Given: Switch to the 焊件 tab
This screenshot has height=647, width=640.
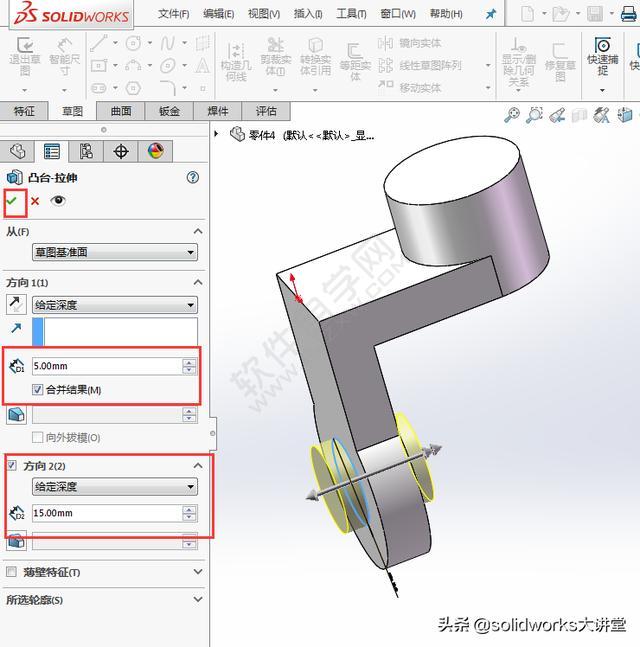Looking at the screenshot, I should coord(217,111).
